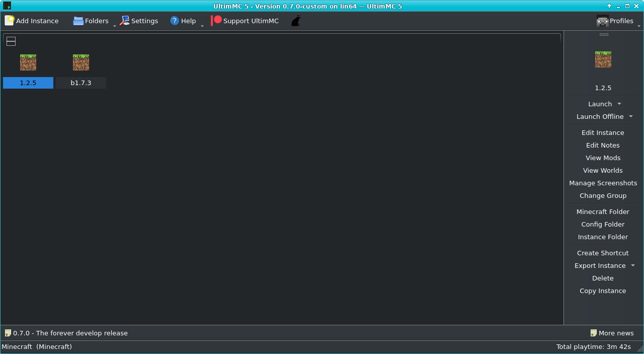
Task: Click the Minecraft (Minecraft) status text
Action: [x=37, y=346]
